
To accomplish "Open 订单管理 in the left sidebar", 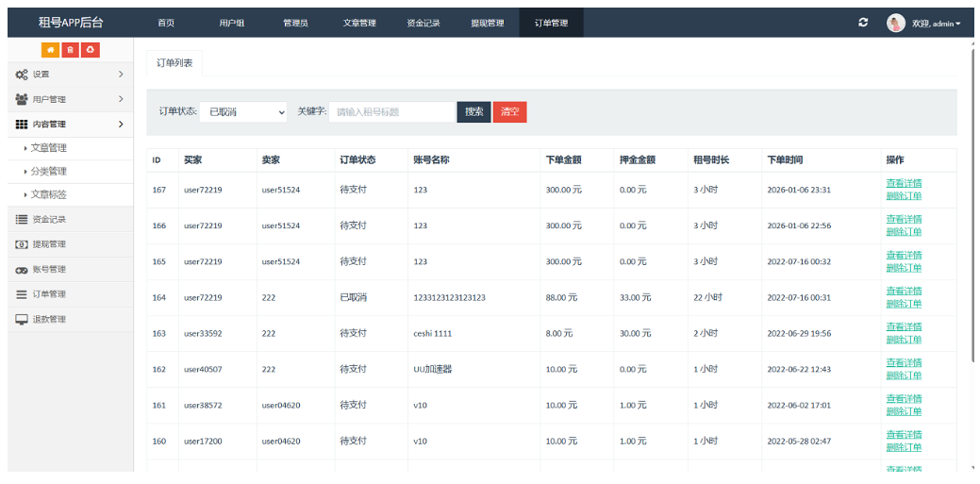I will [48, 294].
